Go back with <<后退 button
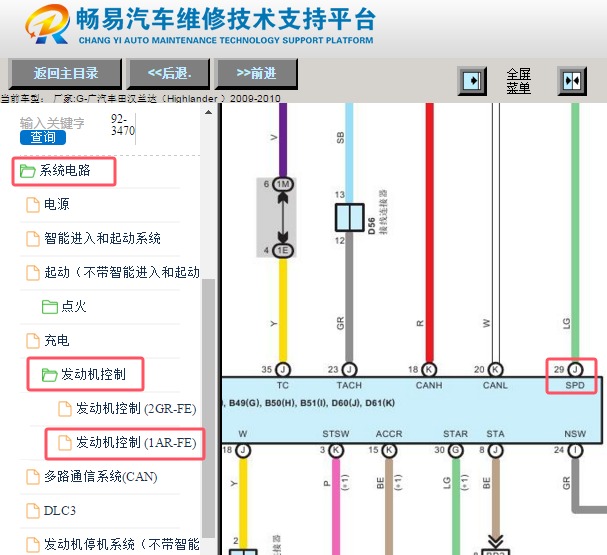Viewport: 607px width, 555px height. pos(168,73)
